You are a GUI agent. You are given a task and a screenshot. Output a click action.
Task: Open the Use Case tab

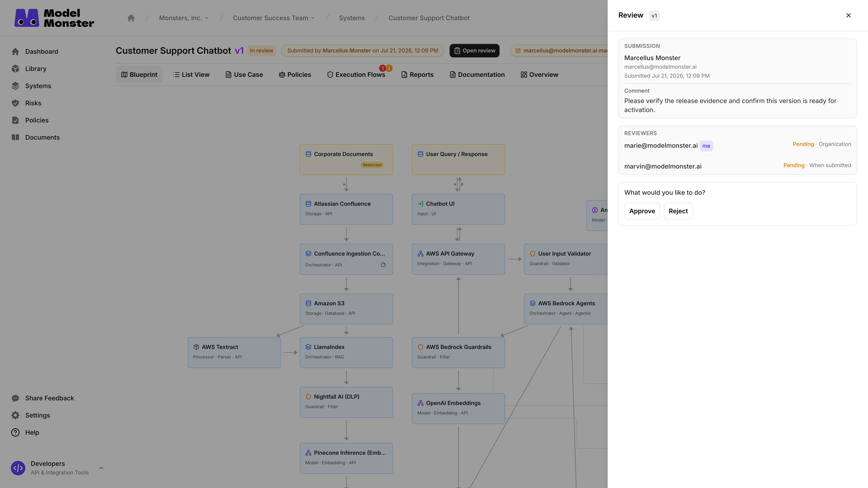[244, 74]
